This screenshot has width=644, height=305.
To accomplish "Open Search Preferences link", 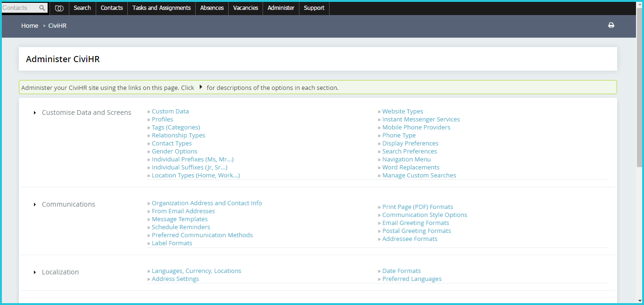I will coord(410,152).
